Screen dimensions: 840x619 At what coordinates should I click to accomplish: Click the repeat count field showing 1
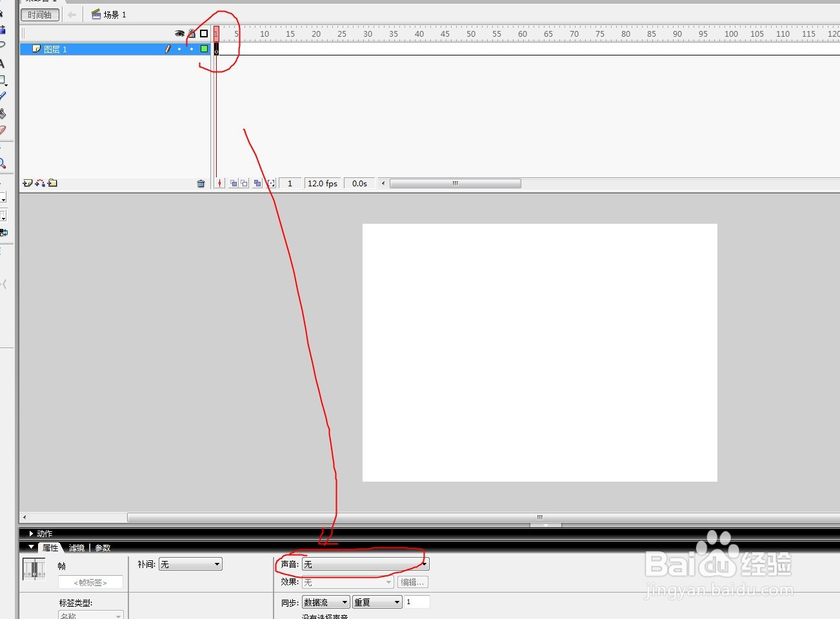[x=417, y=602]
